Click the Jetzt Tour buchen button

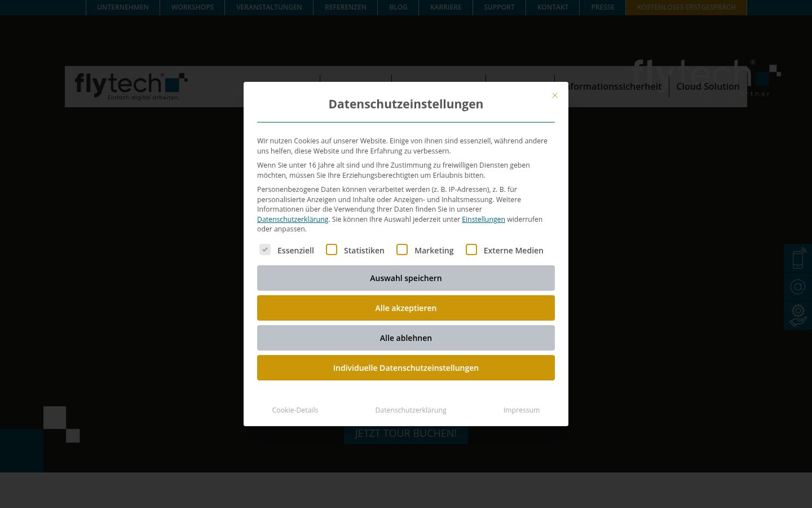406,433
